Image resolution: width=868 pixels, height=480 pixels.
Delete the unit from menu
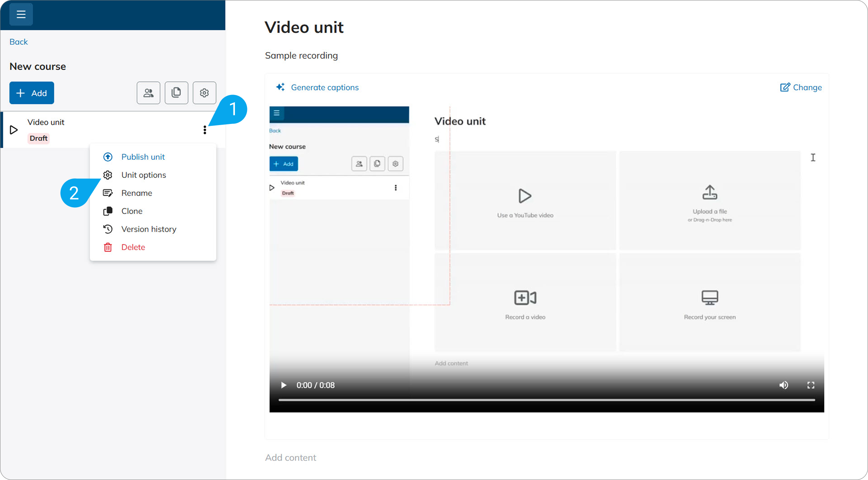(133, 247)
